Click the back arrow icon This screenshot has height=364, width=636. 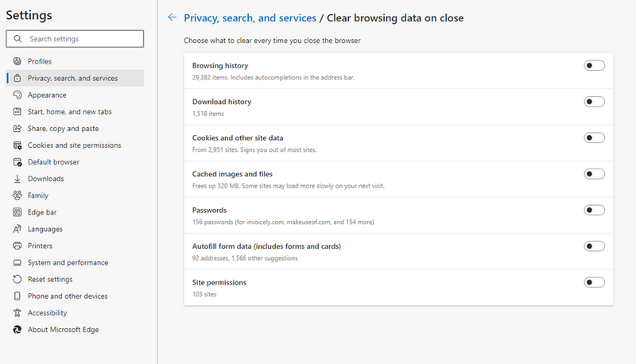[x=172, y=17]
